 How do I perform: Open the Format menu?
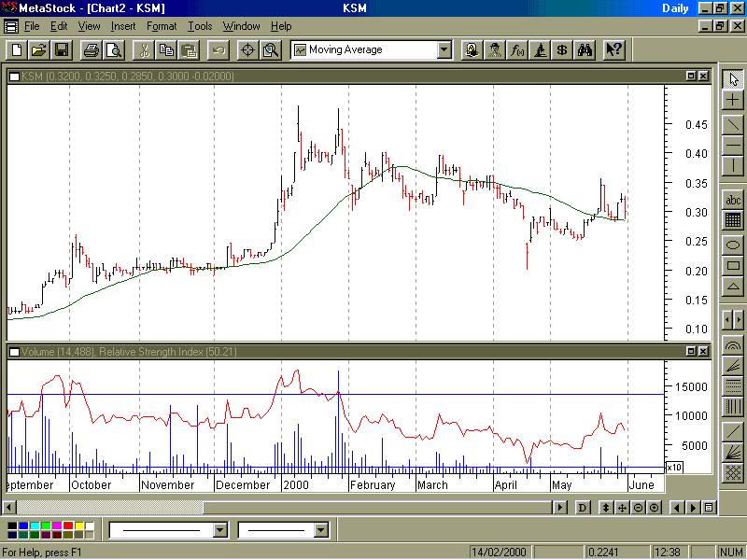pyautogui.click(x=162, y=26)
